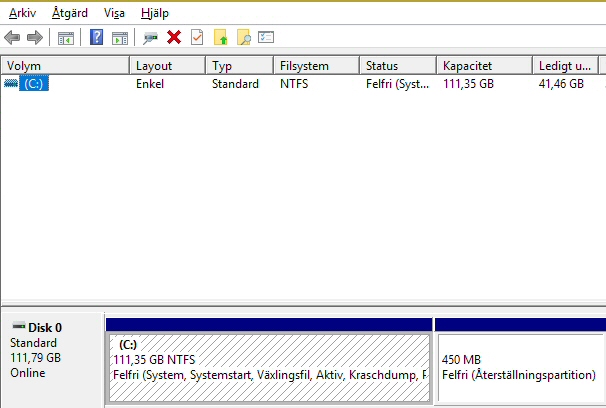
Task: Sort by the Status column header
Action: pyautogui.click(x=398, y=66)
